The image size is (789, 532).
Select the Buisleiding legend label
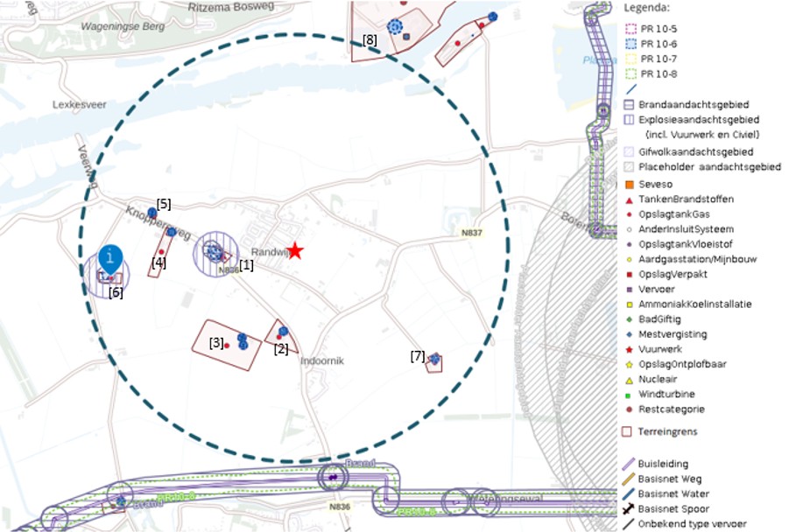(663, 464)
